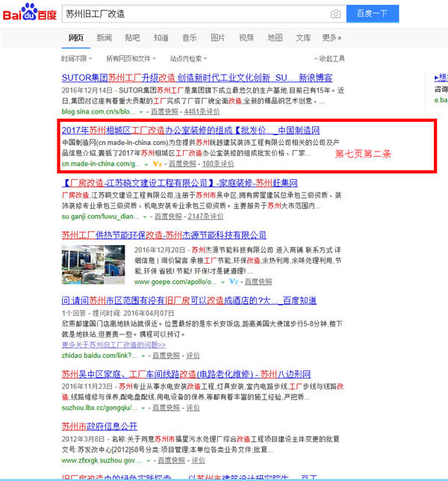
Task: Click the zhidao.baidu.com/link?... green URL
Action: point(99,356)
